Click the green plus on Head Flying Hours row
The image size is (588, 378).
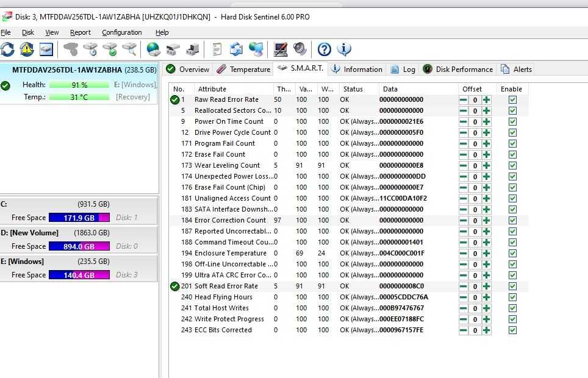tap(486, 298)
